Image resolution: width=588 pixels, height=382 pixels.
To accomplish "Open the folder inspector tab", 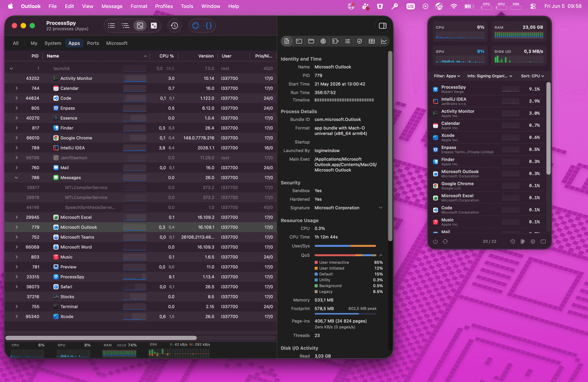I will [x=311, y=41].
